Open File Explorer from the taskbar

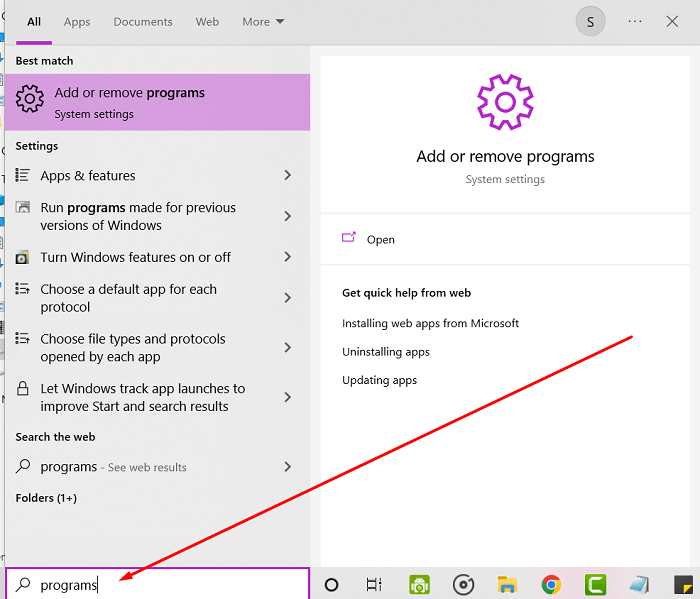point(507,584)
